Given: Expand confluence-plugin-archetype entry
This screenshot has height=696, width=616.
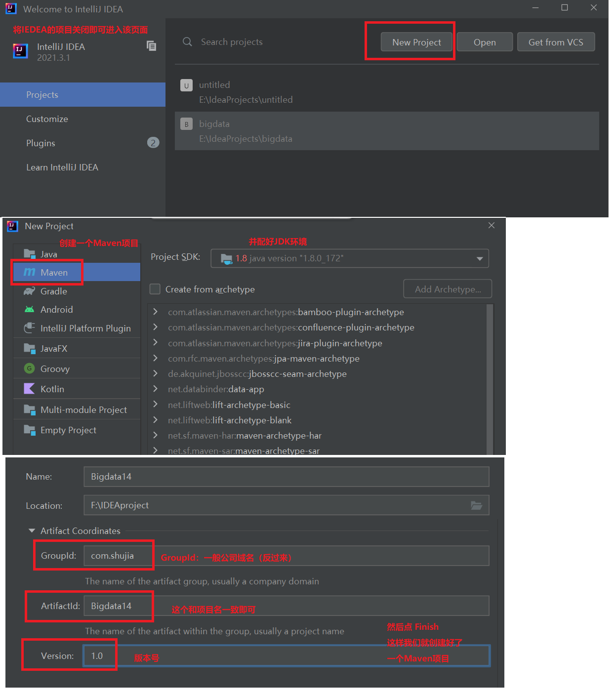Looking at the screenshot, I should [x=156, y=327].
